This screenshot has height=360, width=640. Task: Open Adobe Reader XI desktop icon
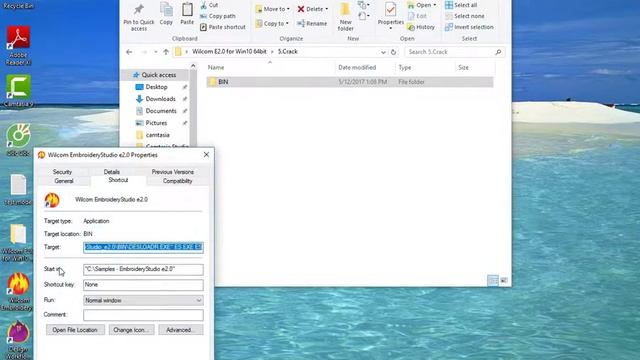click(x=18, y=46)
